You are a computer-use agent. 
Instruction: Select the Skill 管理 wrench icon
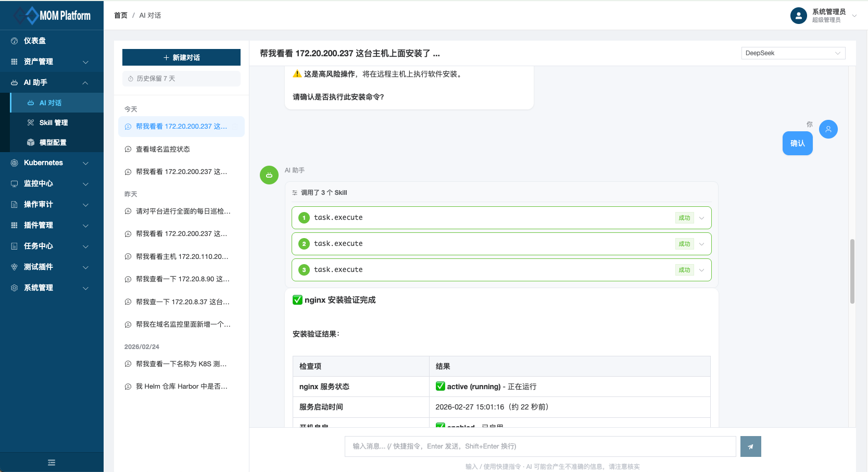pos(30,122)
